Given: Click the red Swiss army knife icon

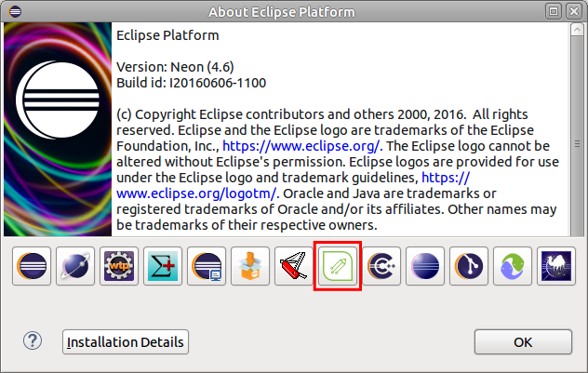Looking at the screenshot, I should [x=295, y=266].
